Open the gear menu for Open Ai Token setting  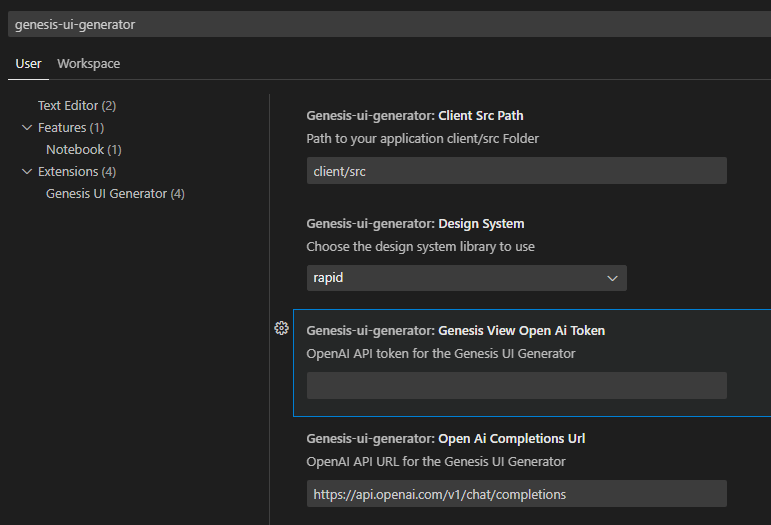click(x=281, y=328)
